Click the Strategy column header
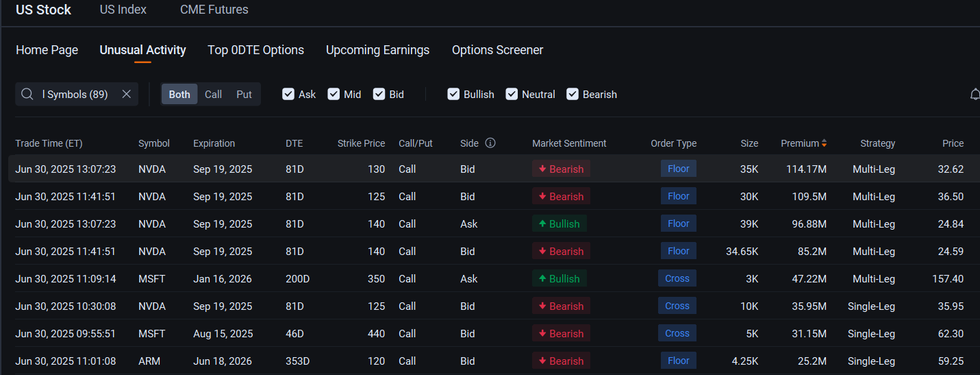 [877, 143]
